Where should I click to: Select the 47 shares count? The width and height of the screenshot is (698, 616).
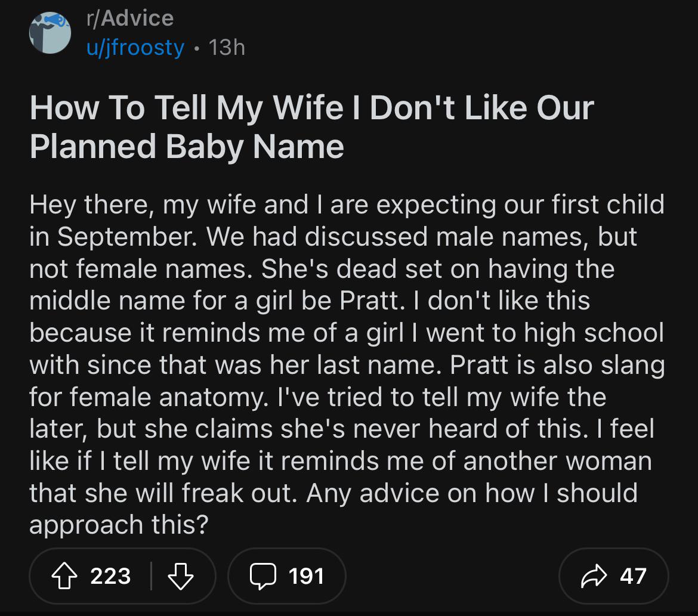(x=633, y=576)
